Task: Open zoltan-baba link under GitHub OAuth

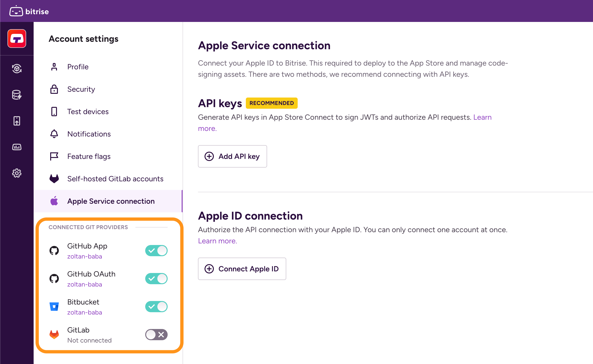Action: (85, 284)
